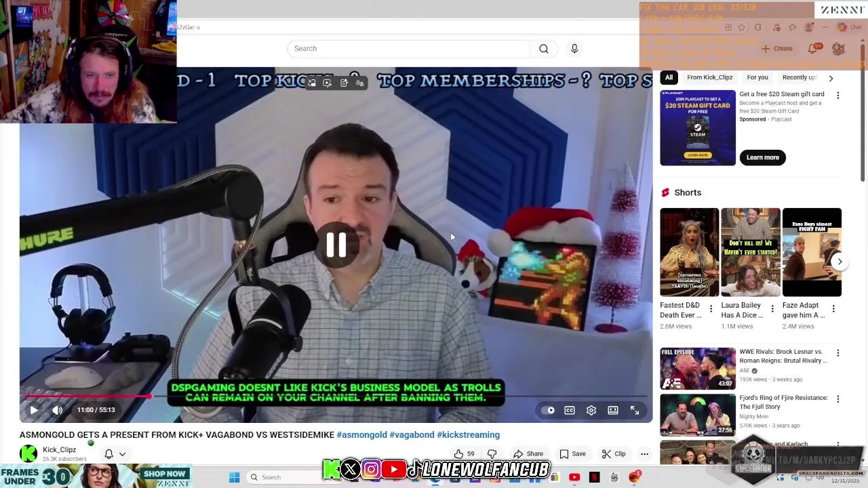Switch to theater mode
The width and height of the screenshot is (868, 488).
pyautogui.click(x=613, y=410)
